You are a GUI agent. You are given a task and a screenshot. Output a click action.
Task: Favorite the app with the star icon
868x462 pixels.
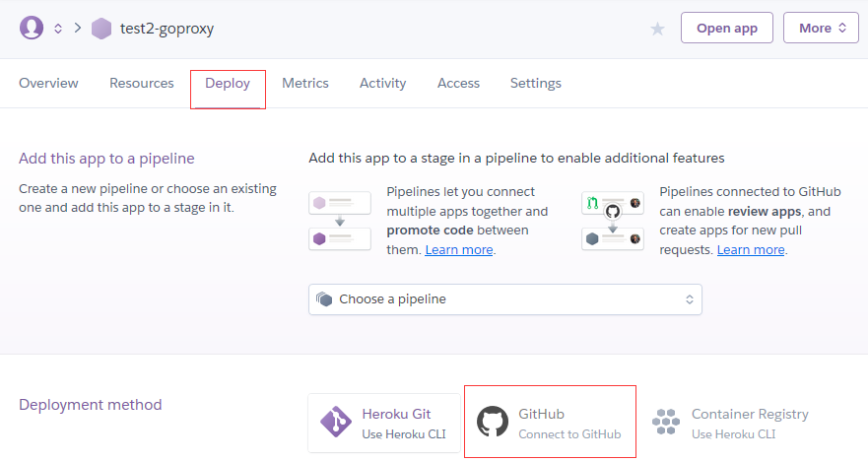pyautogui.click(x=657, y=29)
